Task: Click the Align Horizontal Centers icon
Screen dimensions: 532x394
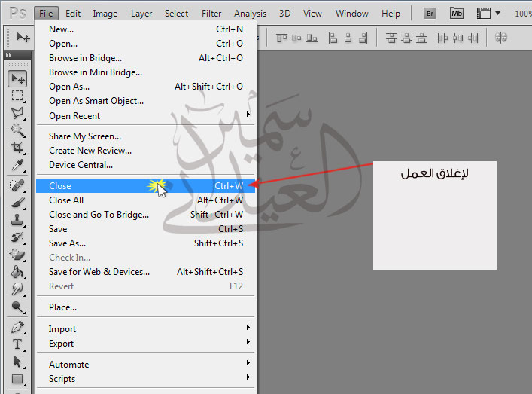Action: (x=348, y=38)
